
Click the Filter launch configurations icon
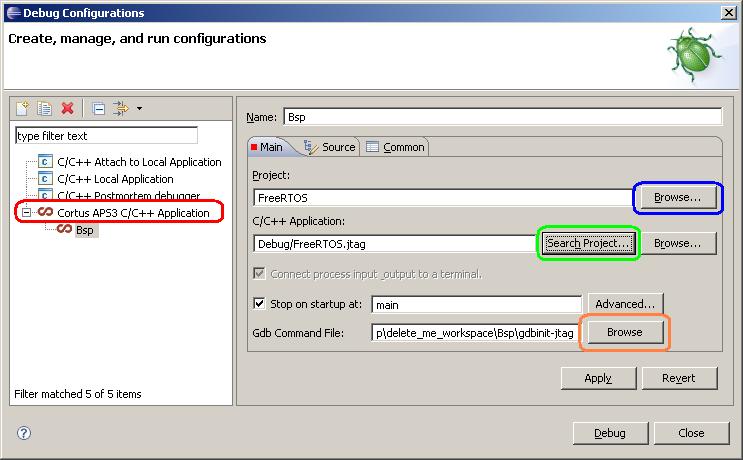point(120,108)
